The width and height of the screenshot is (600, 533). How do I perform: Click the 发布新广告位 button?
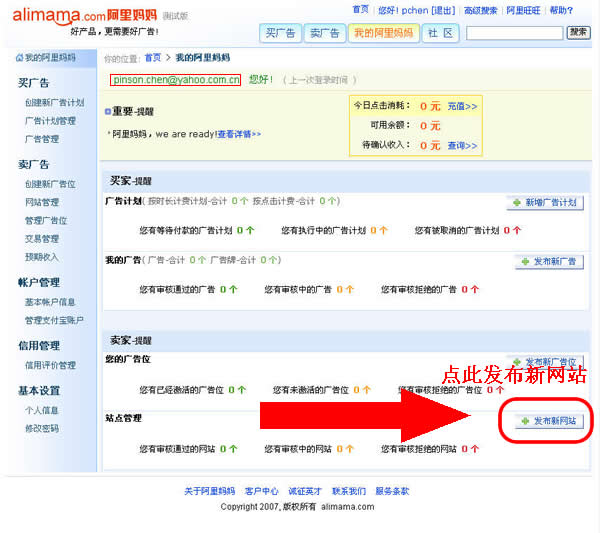[545, 362]
